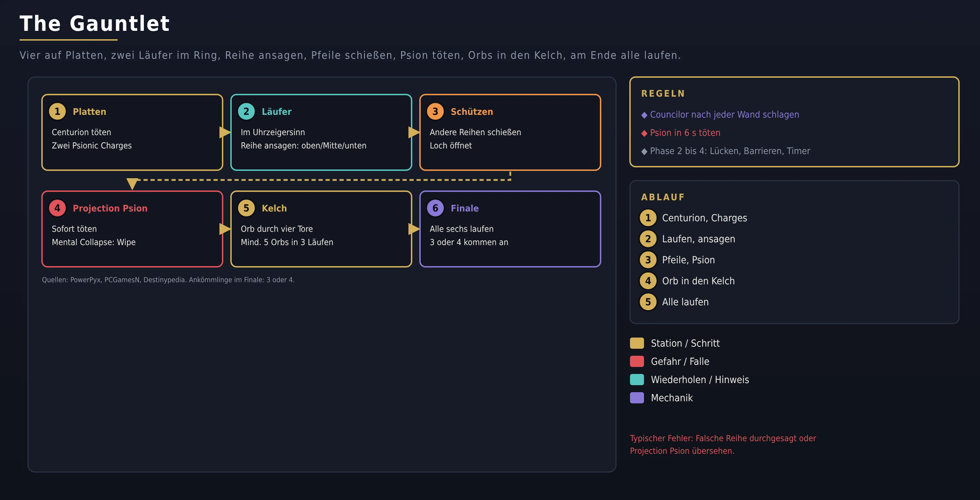The image size is (980, 500).
Task: Click the Orb in den Kelch list item
Action: click(x=698, y=281)
